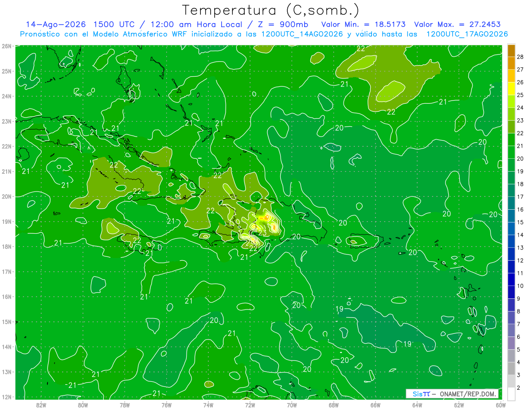The width and height of the screenshot is (532, 411).
Task: Click the '64W' longitude axis label
Action: point(417,405)
